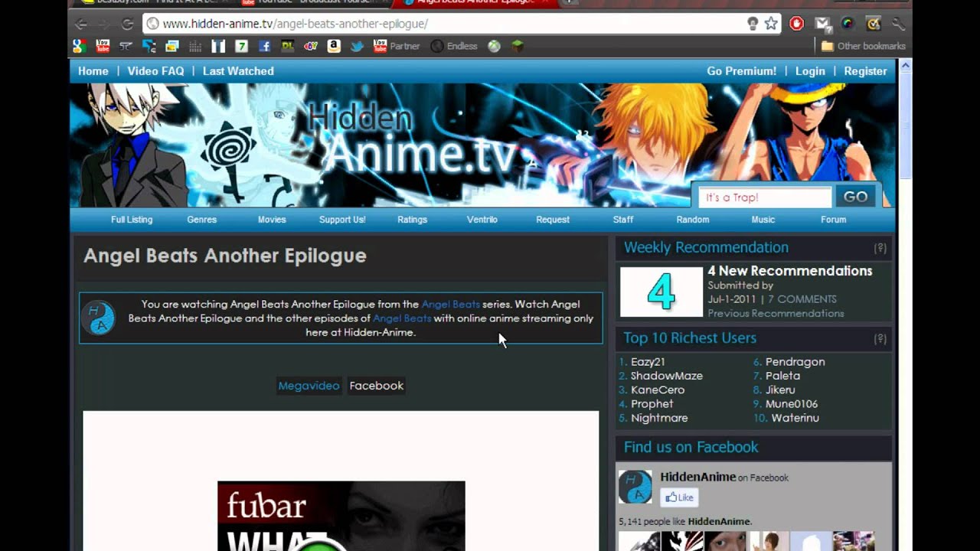
Task: Click the page scrollbar up arrow
Action: coord(905,67)
